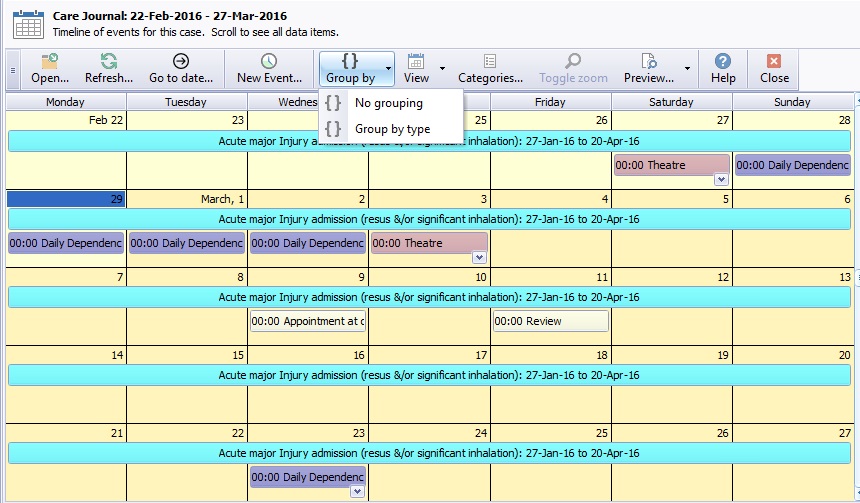The image size is (860, 503).
Task: Choose Group by type option
Action: tap(392, 129)
